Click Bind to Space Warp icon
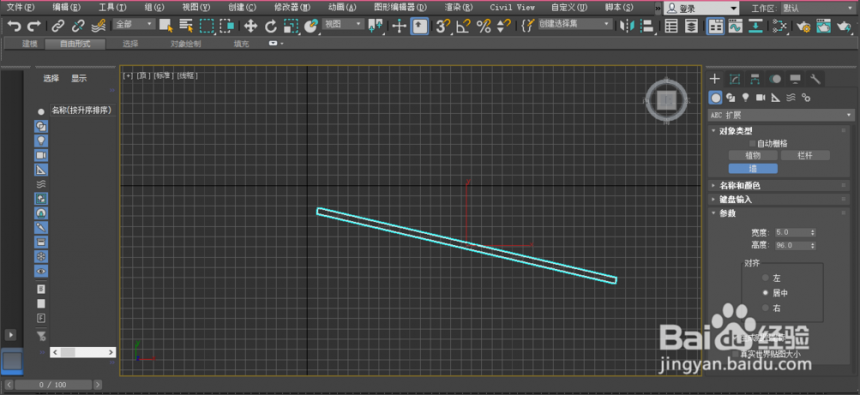The image size is (860, 395). (x=99, y=26)
